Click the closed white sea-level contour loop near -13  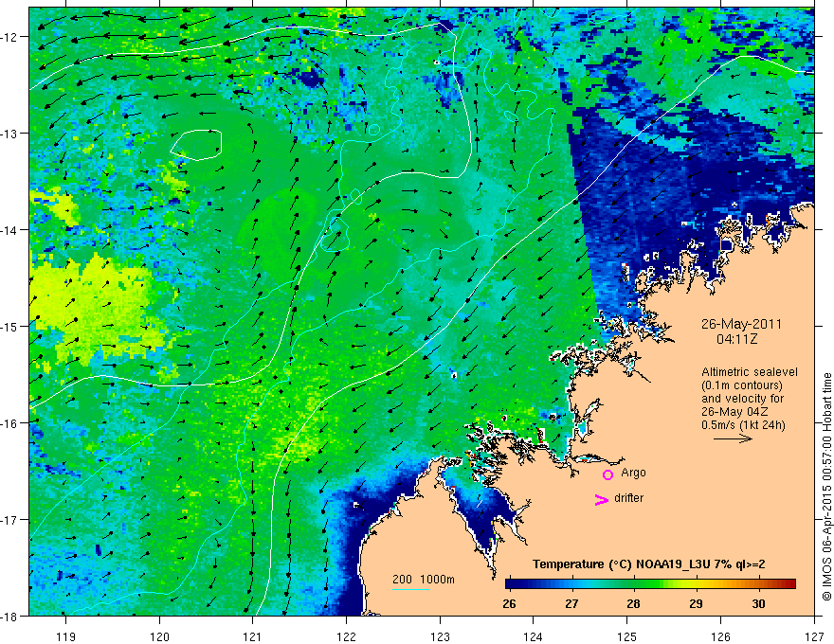coord(196,145)
